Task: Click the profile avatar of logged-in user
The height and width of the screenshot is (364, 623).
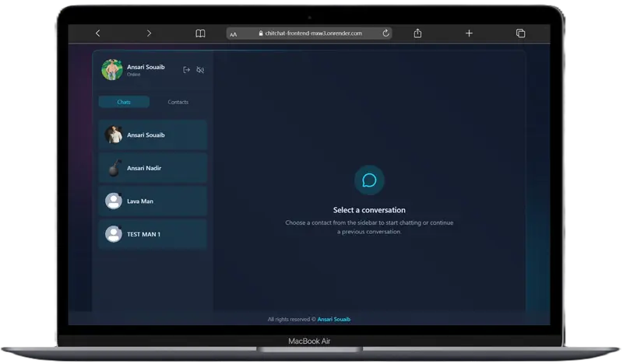Action: click(112, 70)
